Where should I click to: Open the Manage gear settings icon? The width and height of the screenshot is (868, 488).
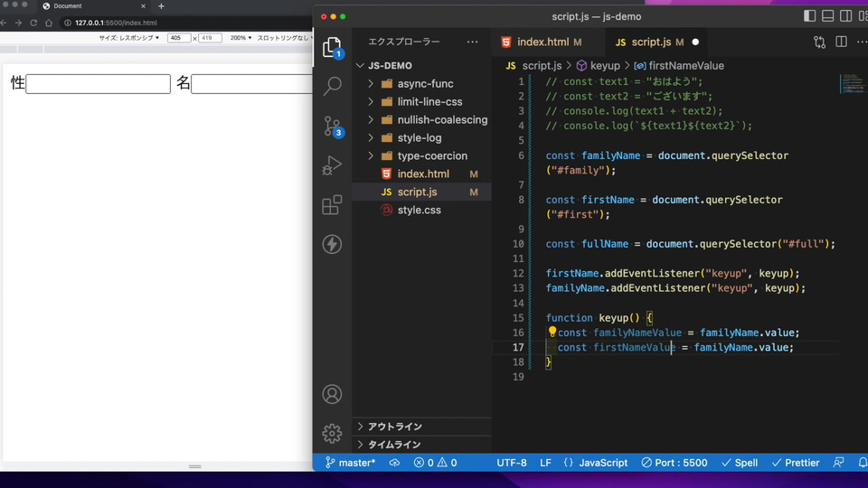tap(332, 434)
